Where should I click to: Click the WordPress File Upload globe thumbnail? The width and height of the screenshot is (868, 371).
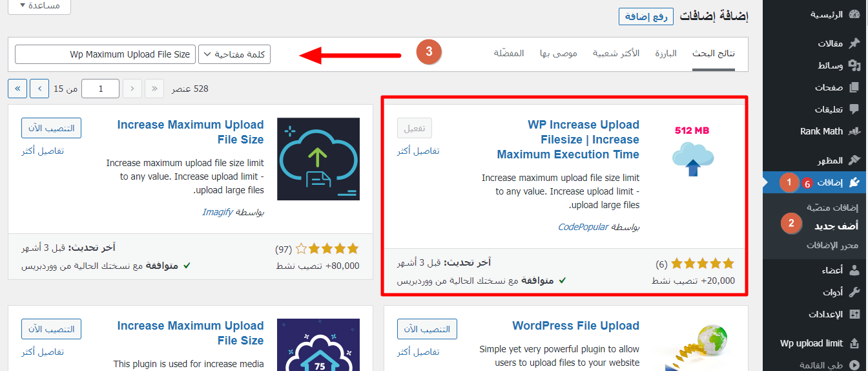(x=694, y=345)
